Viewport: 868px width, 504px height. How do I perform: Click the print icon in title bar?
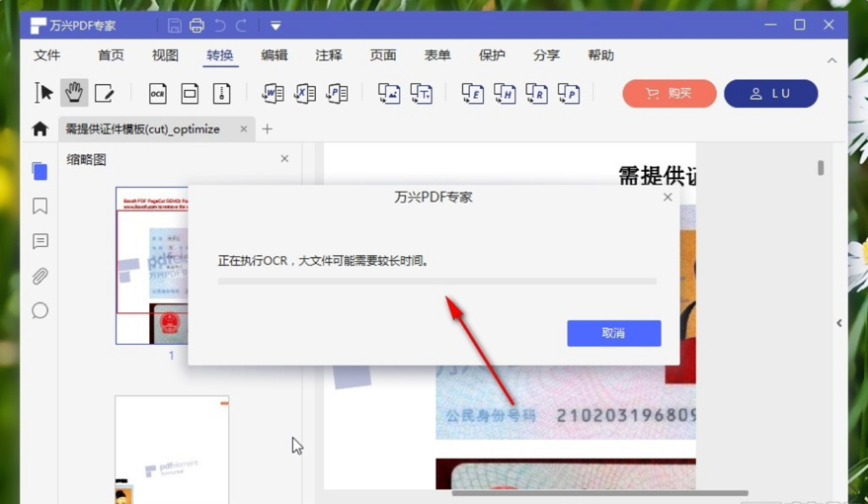[x=197, y=26]
